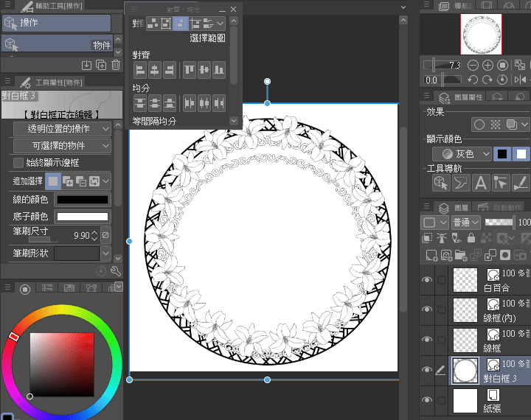Viewport: 531px width, 420px height.
Task: Open 筆刷形狀 dropdown
Action: point(106,253)
